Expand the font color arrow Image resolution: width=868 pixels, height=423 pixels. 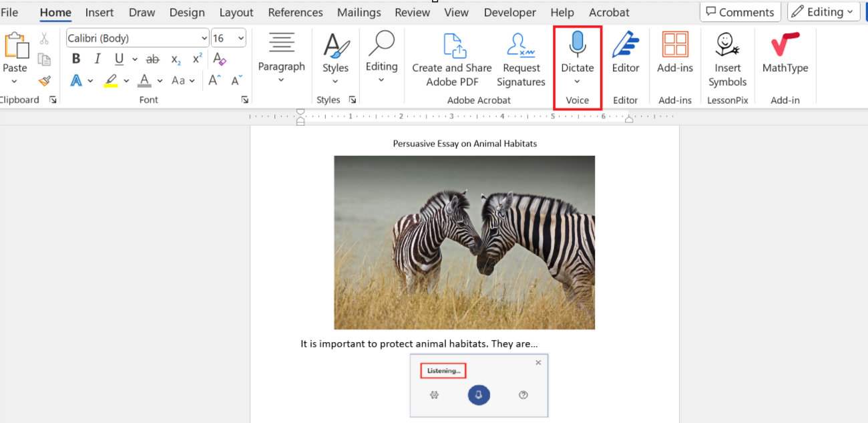160,81
